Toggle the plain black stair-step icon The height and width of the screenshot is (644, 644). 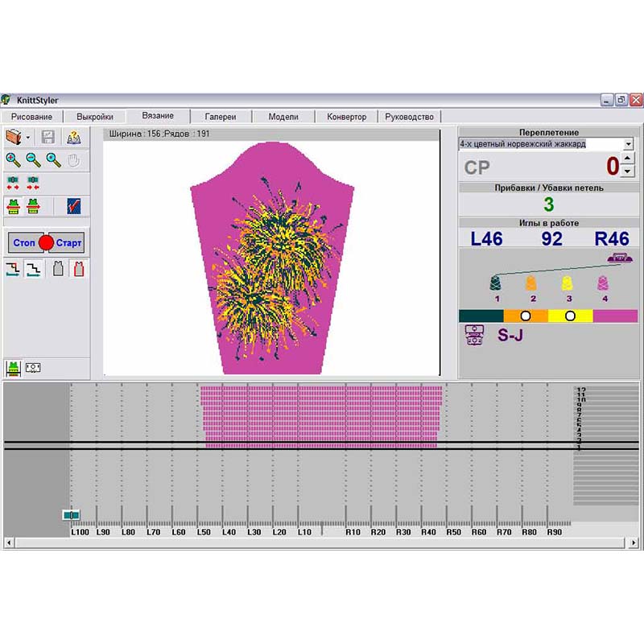tap(33, 270)
